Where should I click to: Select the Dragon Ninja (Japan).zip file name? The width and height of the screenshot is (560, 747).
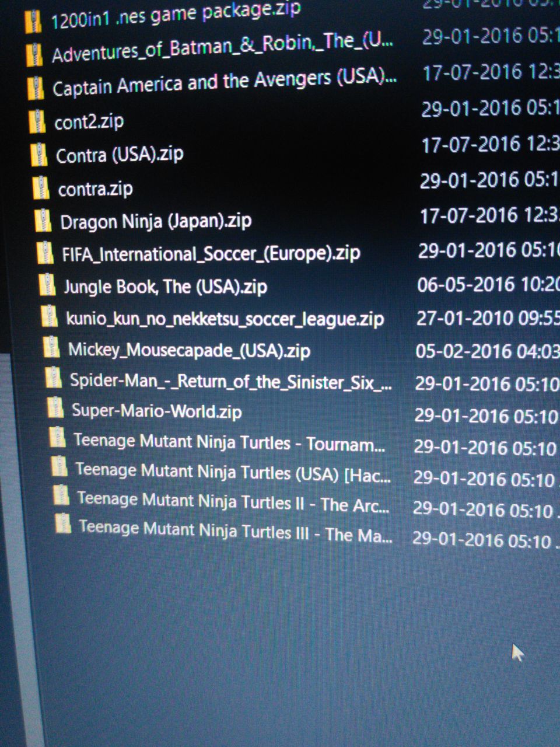click(156, 222)
